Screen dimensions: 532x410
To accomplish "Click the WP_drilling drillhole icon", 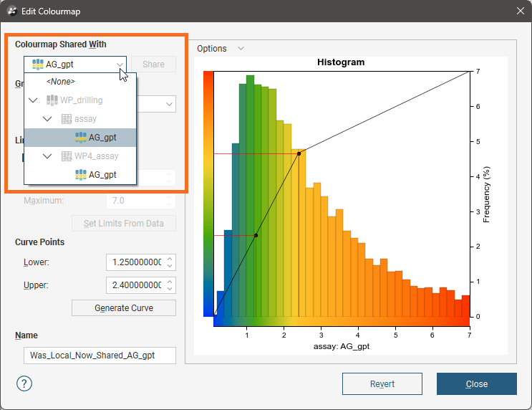I will [53, 100].
